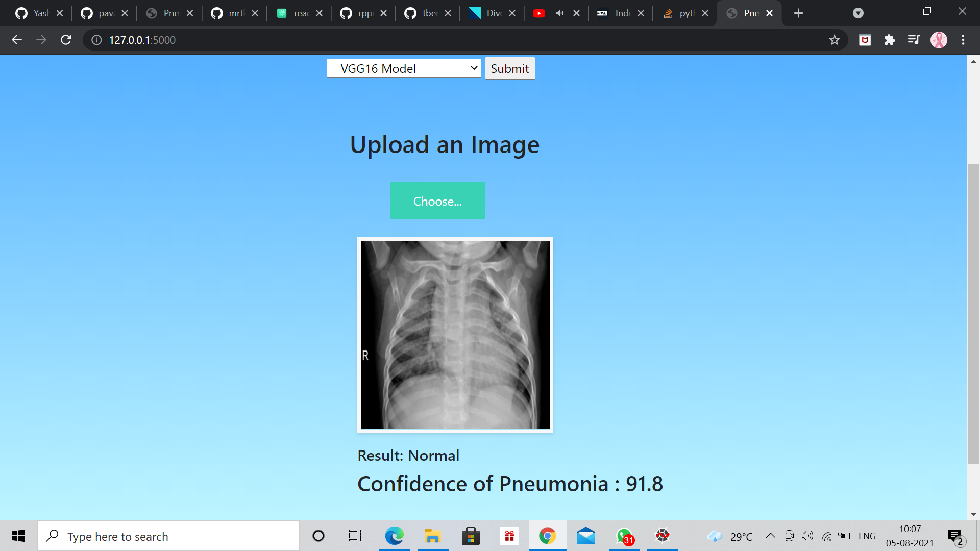
Task: Click the chest X-ray preview image
Action: (455, 335)
